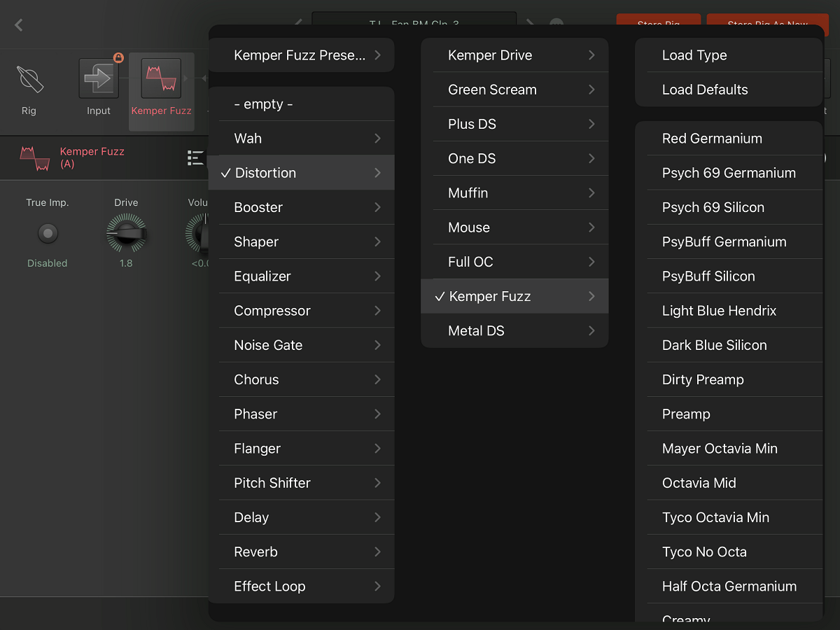Load the PsyBuff Silicon preset

point(729,276)
